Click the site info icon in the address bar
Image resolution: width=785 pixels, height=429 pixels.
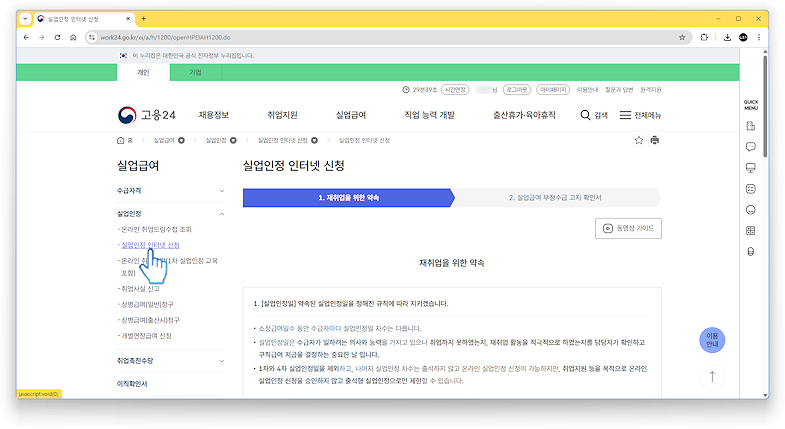pyautogui.click(x=92, y=38)
